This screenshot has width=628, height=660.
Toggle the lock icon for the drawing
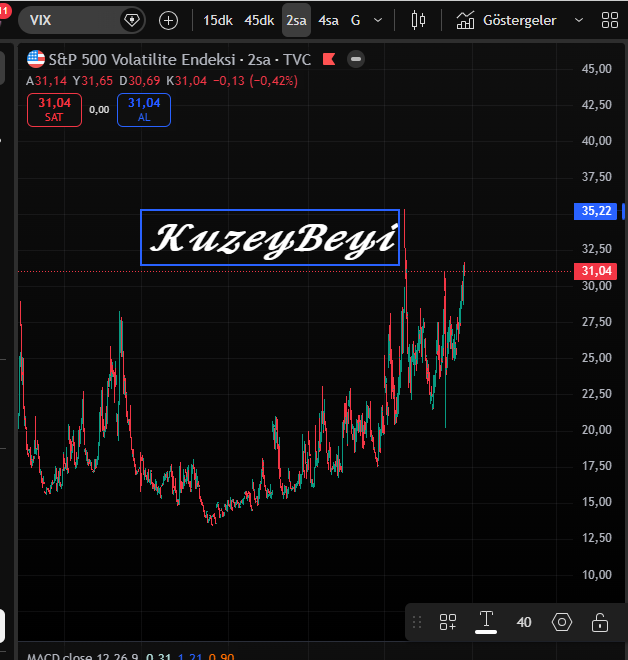tap(600, 622)
